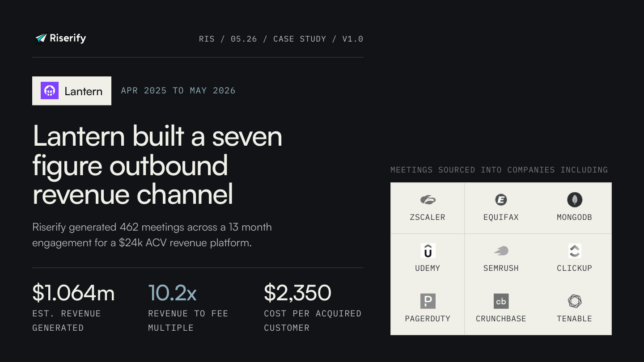Select the header breadcrumb ending in V1.0

(x=281, y=39)
